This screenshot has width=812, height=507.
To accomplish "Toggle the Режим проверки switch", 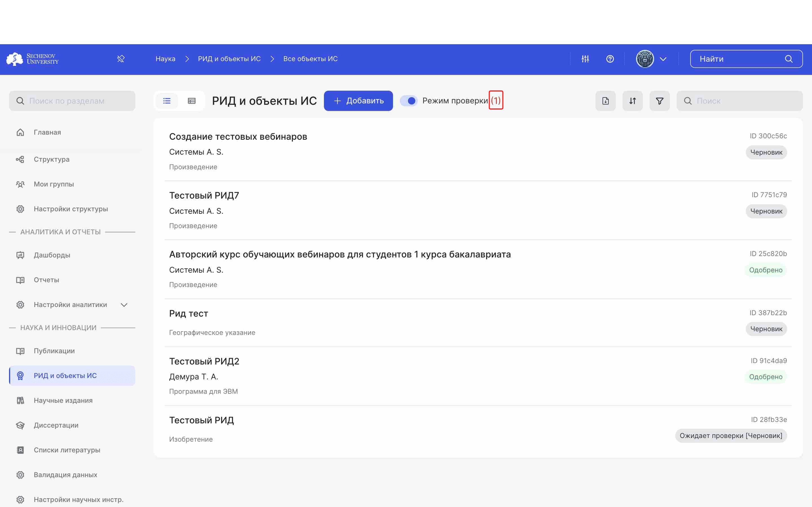I will 409,101.
